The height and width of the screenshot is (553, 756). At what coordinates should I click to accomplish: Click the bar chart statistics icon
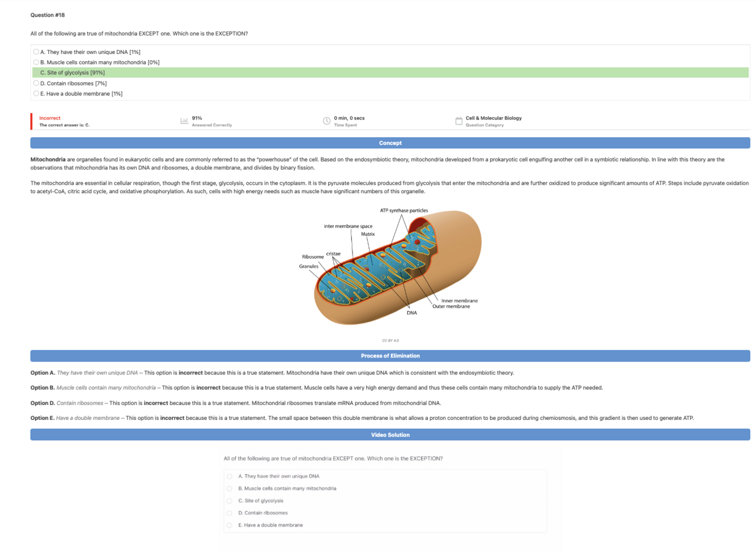(184, 121)
